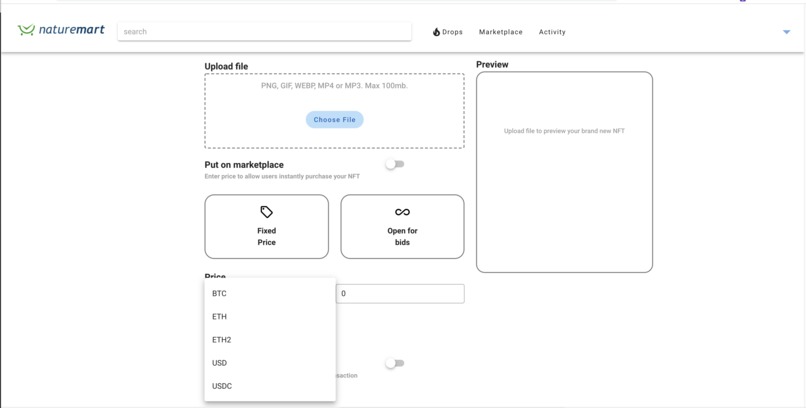Click the 'PNG, GIF, WEBP, MP4 or MP3' text
806x408 pixels.
tap(335, 86)
